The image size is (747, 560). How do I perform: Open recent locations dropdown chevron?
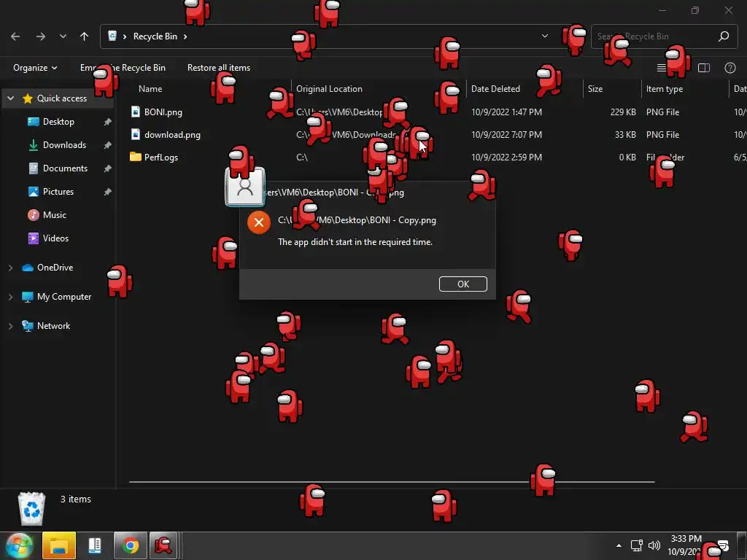[x=63, y=36]
